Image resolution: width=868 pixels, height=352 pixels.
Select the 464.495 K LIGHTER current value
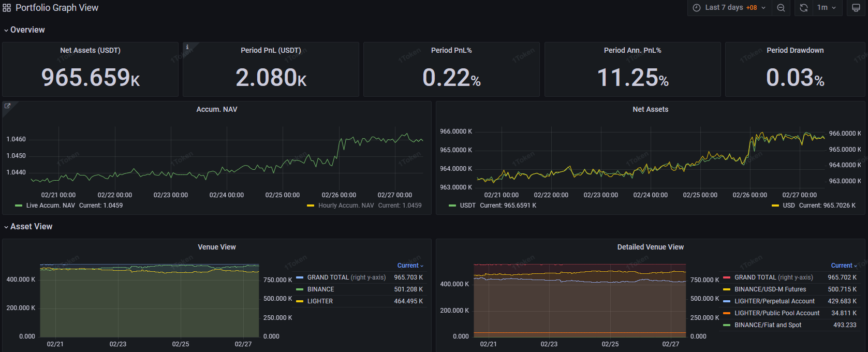click(408, 301)
